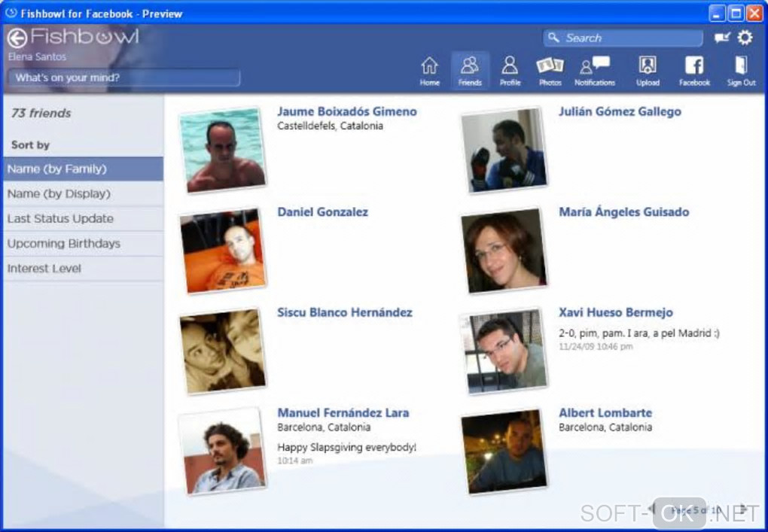Click Xavi's "2-0, pim, pam" status text
This screenshot has width=768, height=532.
pyautogui.click(x=639, y=333)
